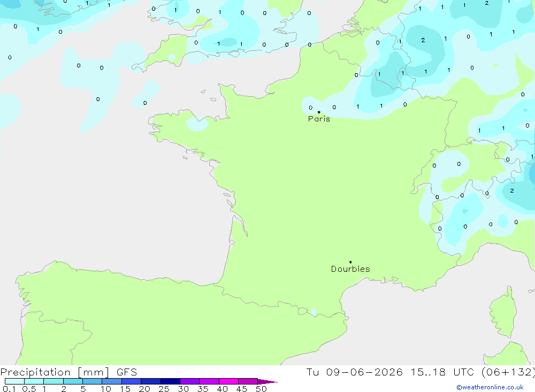The height and width of the screenshot is (392, 535).
Task: Select the Dourbies location dot marker
Action: click(x=350, y=262)
